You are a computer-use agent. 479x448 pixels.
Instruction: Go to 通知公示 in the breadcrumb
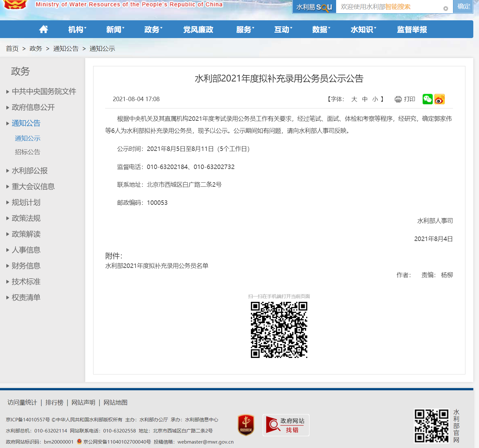102,49
